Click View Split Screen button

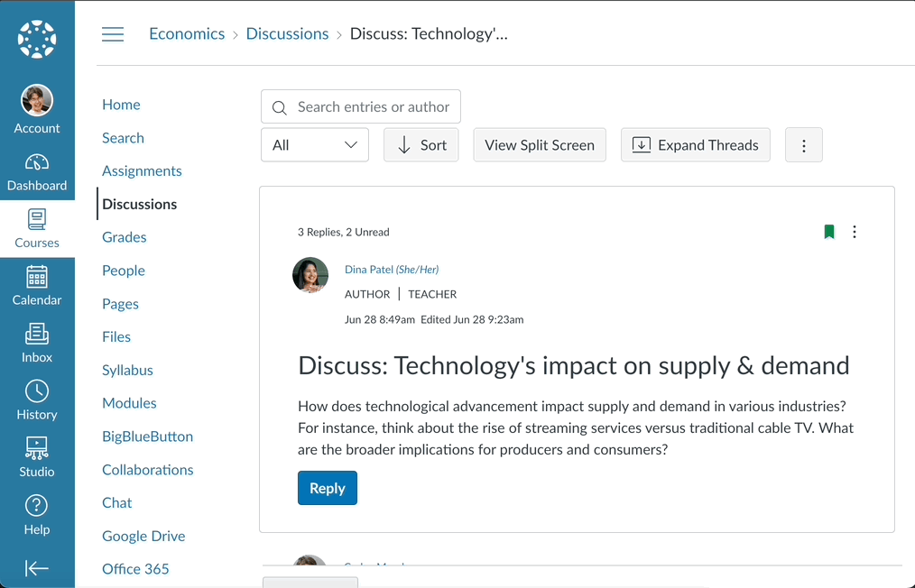click(540, 144)
